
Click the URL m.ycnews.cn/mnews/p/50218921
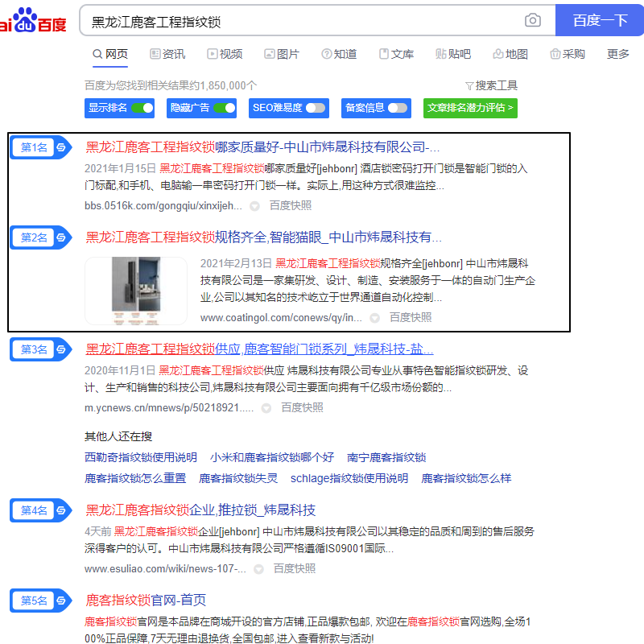pos(169,408)
